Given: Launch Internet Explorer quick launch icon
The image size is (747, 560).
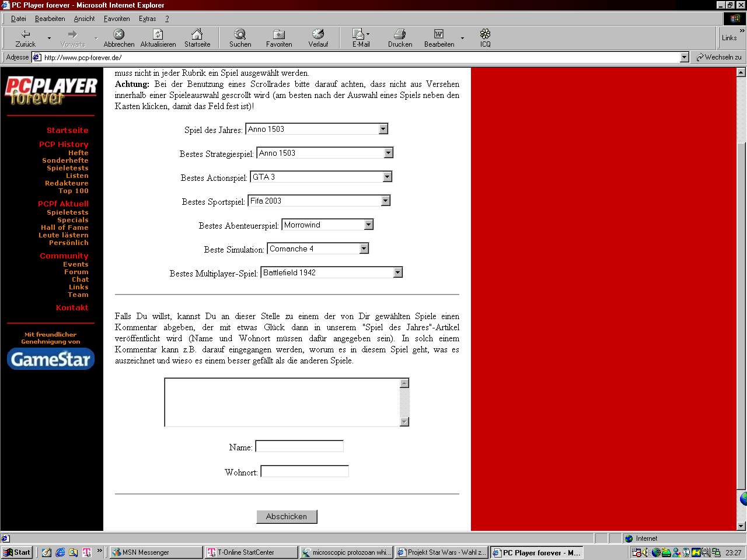Looking at the screenshot, I should point(60,552).
